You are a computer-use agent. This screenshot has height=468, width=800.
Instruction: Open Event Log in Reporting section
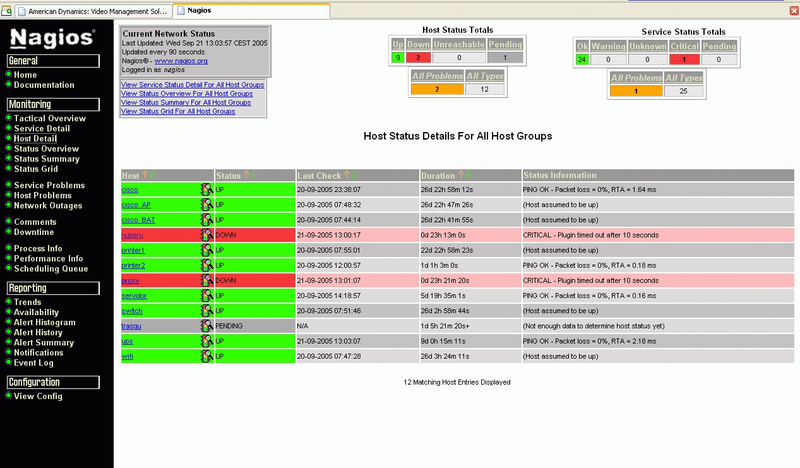[x=33, y=363]
